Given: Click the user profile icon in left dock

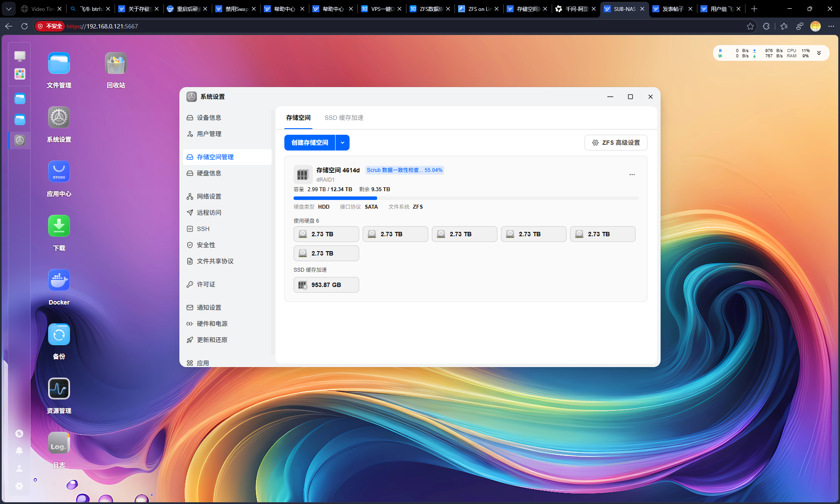Looking at the screenshot, I should (x=19, y=468).
